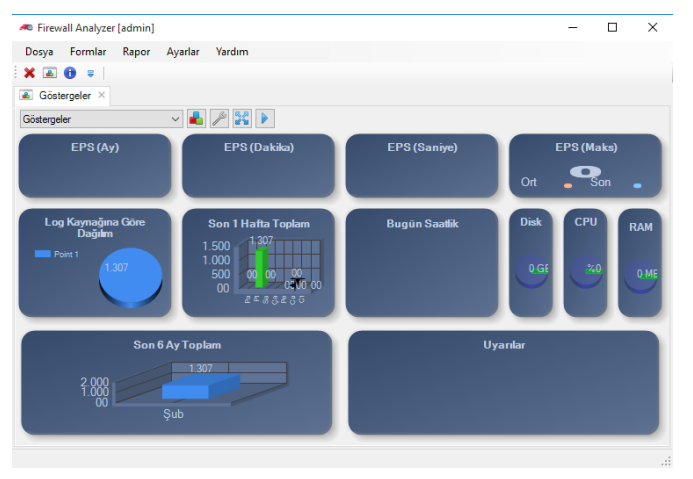Toggle fullscreen with the expand arrows icon
The width and height of the screenshot is (693, 479).
pos(242,118)
